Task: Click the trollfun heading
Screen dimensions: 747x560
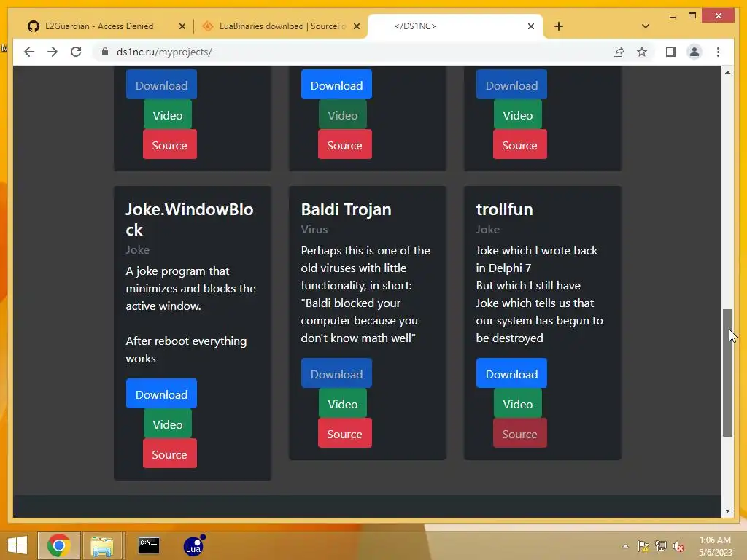Action: click(x=505, y=209)
